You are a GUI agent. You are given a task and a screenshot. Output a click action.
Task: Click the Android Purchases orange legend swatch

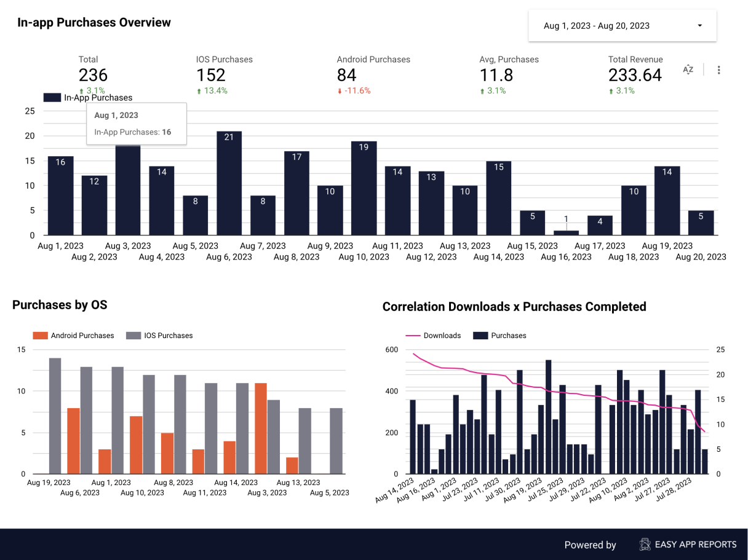tap(40, 336)
